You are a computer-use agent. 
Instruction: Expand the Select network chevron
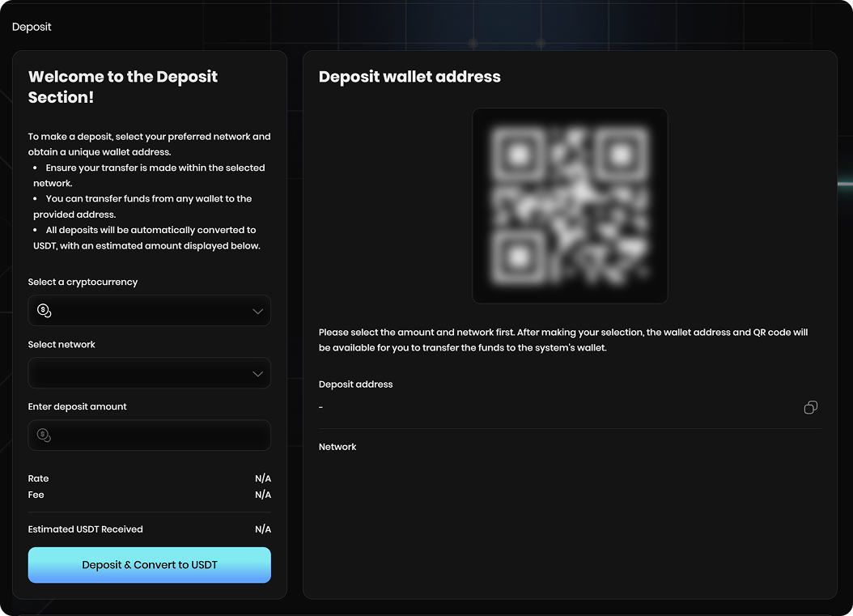tap(257, 374)
